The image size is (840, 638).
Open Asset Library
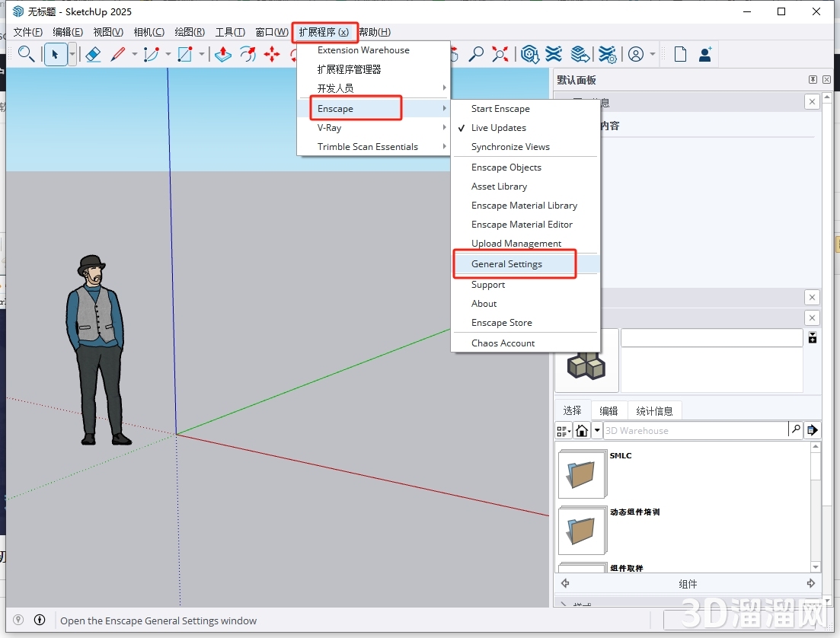(525, 187)
